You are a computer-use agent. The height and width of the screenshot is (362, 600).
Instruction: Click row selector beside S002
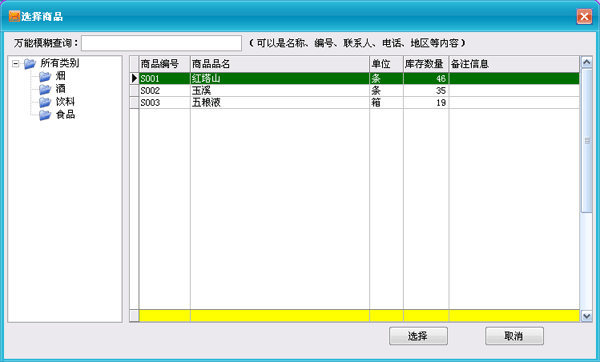pyautogui.click(x=134, y=91)
